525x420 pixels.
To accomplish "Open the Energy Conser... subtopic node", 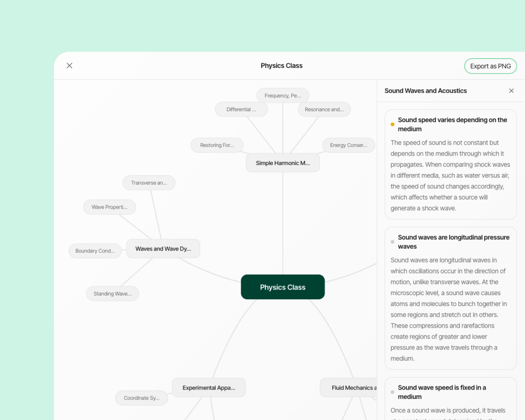I will click(x=349, y=145).
